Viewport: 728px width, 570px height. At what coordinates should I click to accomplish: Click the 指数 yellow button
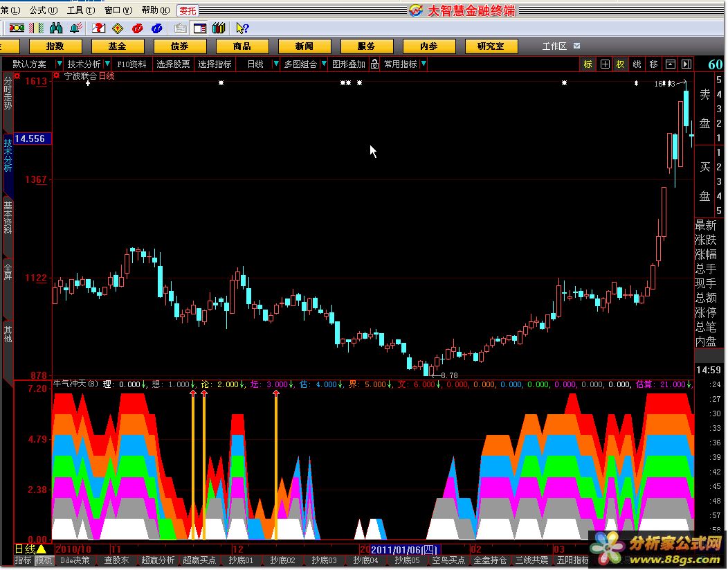click(x=55, y=46)
